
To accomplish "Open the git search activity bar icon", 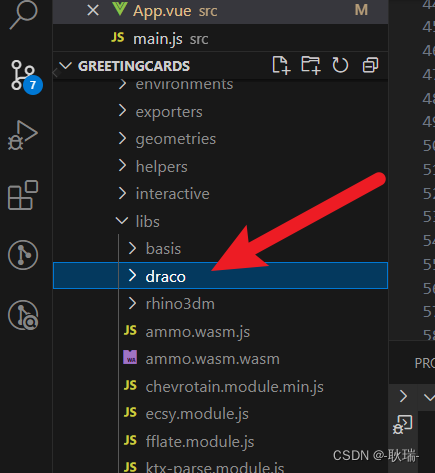I will click(x=23, y=315).
